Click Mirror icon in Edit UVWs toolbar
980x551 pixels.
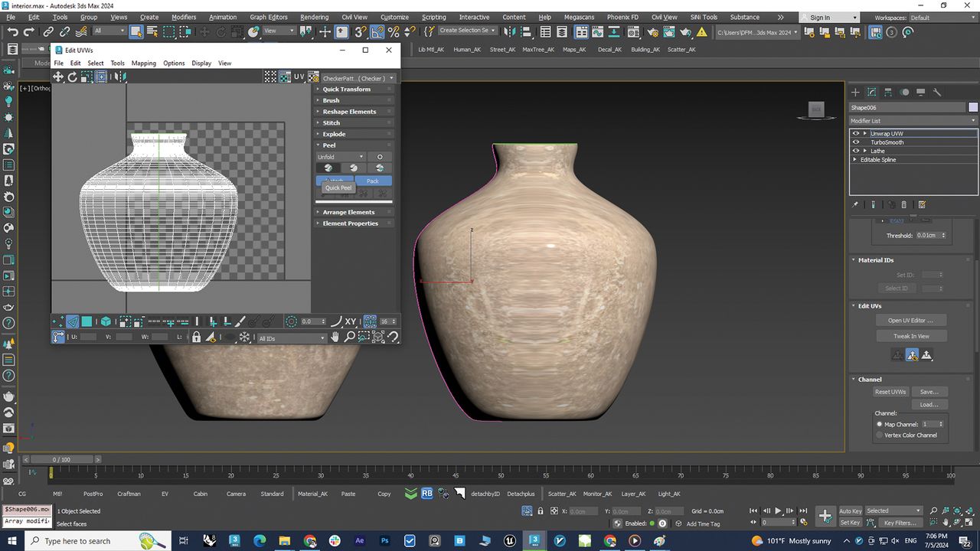(119, 77)
